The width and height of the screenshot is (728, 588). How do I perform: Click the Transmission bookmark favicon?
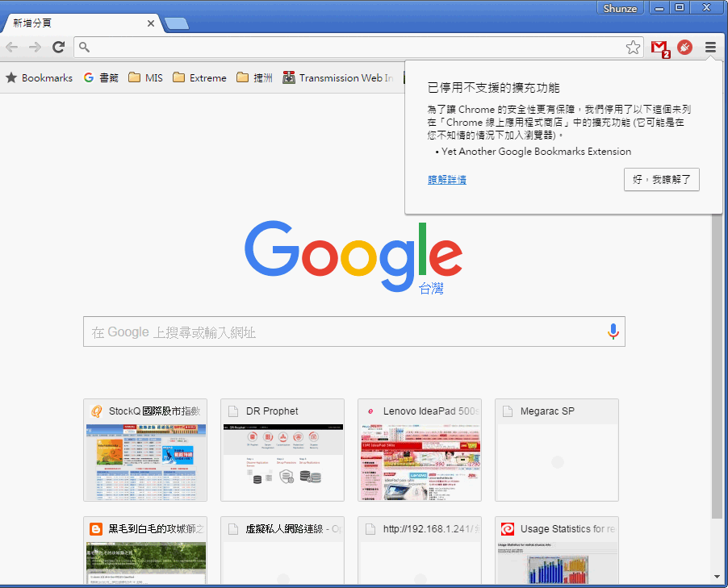289,77
